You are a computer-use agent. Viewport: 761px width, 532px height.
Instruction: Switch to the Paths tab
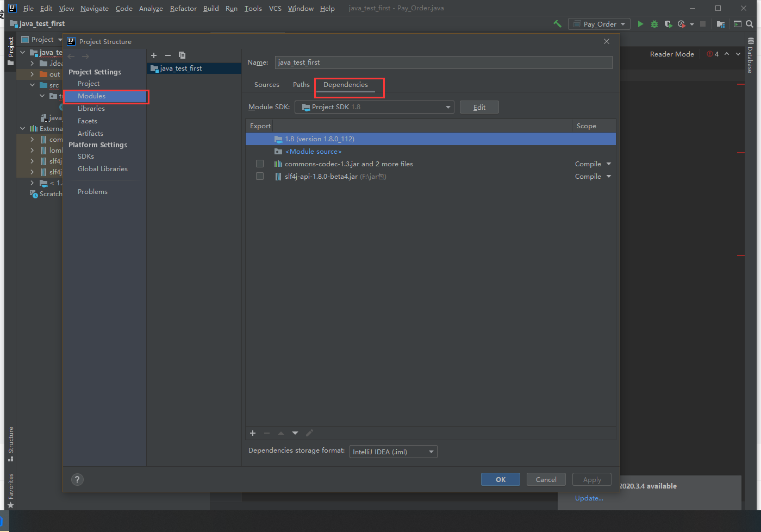coord(301,85)
